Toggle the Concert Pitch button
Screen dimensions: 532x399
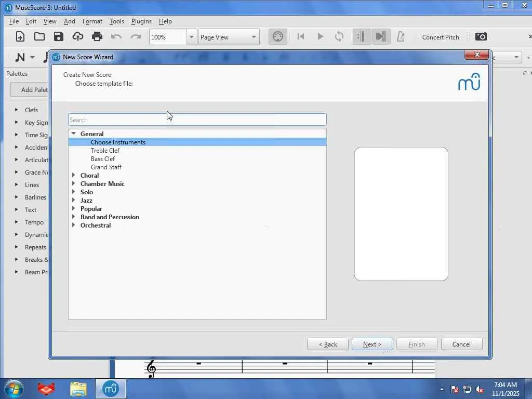(x=441, y=37)
